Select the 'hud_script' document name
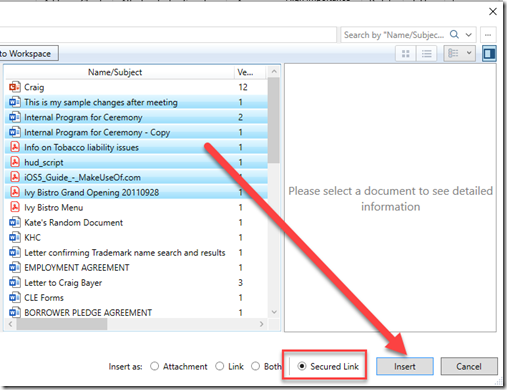Viewport: 507px width, 390px height. coord(44,162)
